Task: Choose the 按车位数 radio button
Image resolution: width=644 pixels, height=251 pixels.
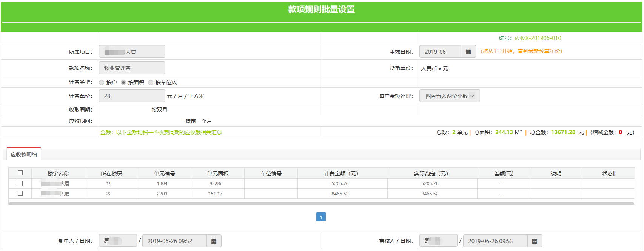Action: (x=151, y=82)
